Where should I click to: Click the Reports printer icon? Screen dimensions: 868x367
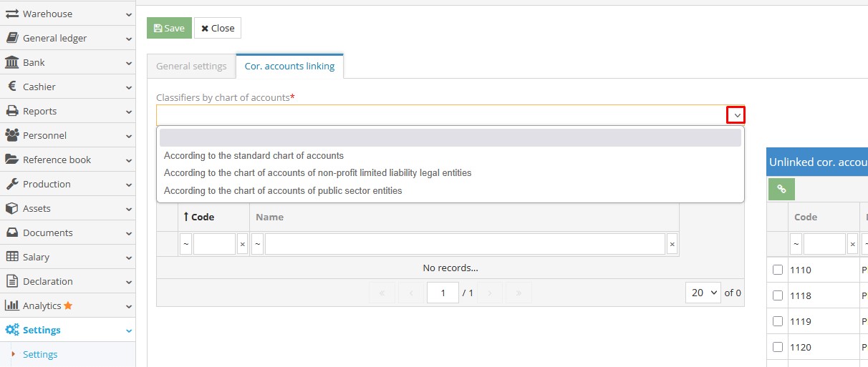click(11, 111)
